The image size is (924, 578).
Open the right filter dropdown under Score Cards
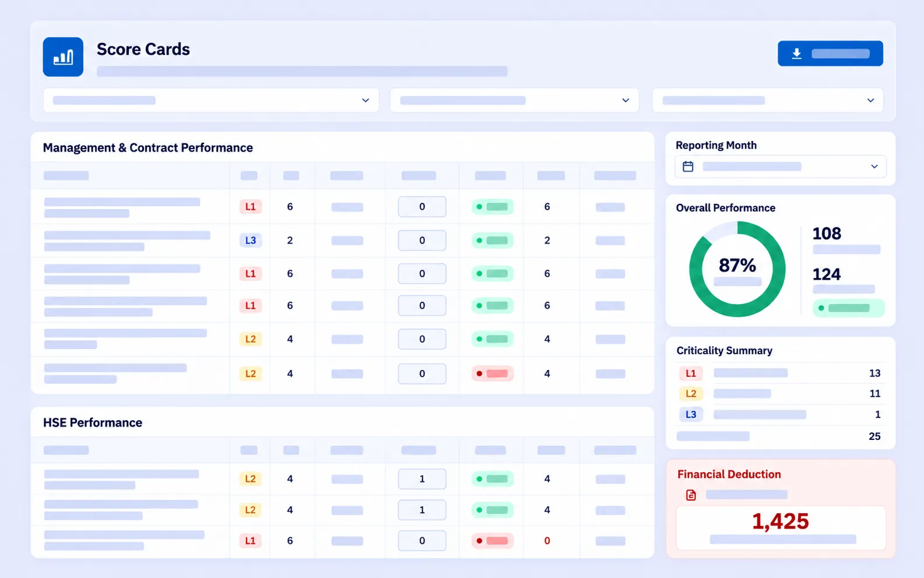[768, 100]
